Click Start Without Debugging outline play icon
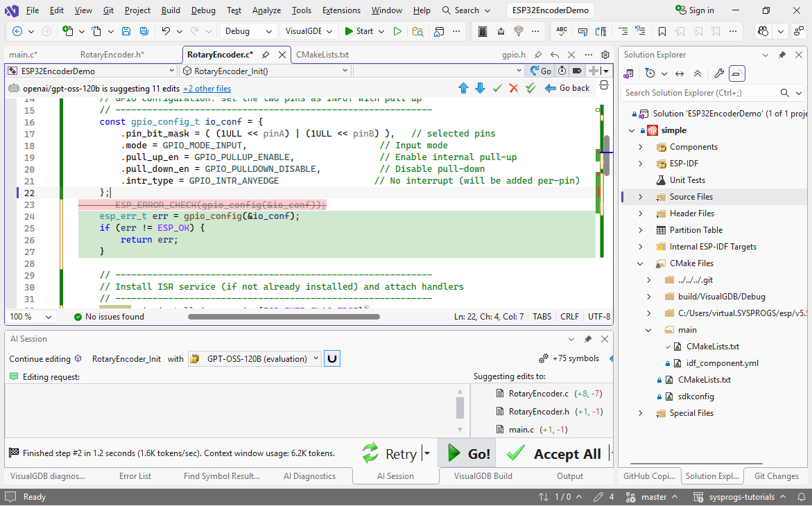812x506 pixels. pyautogui.click(x=397, y=31)
